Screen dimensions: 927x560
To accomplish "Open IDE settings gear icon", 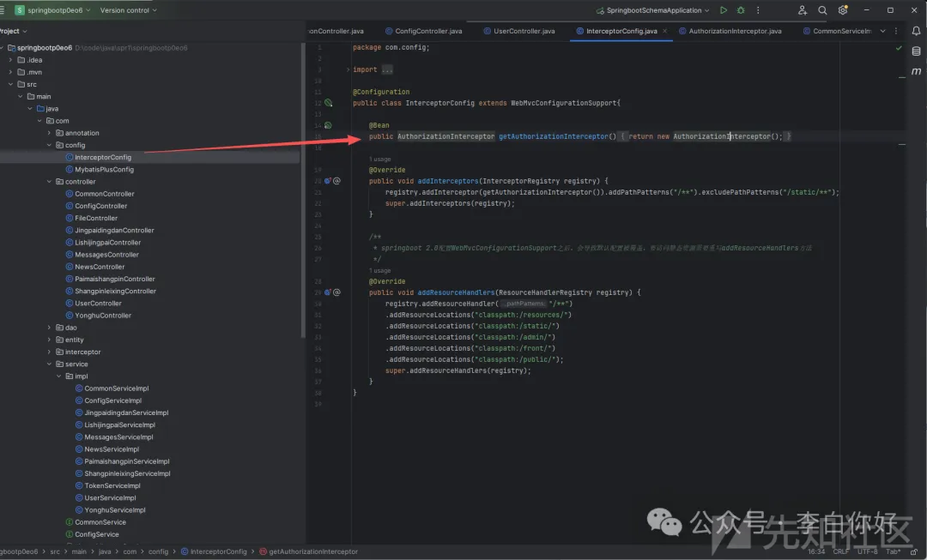I will [843, 10].
